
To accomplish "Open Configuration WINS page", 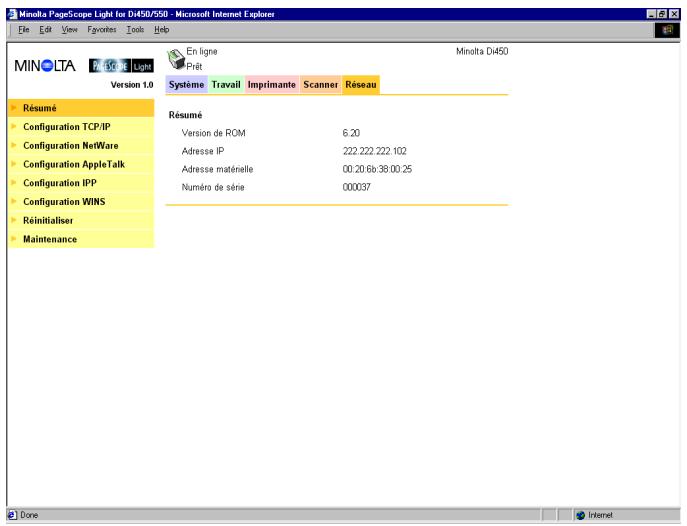I will click(x=81, y=202).
